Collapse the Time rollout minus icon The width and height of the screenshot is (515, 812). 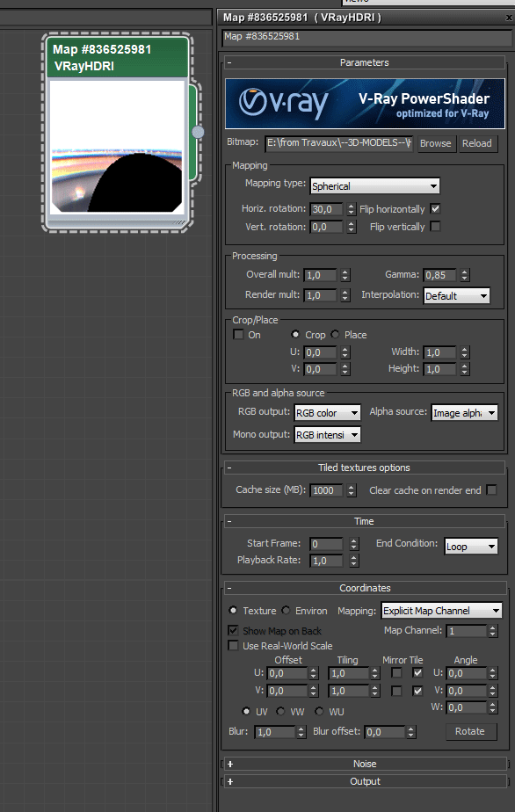pyautogui.click(x=229, y=521)
